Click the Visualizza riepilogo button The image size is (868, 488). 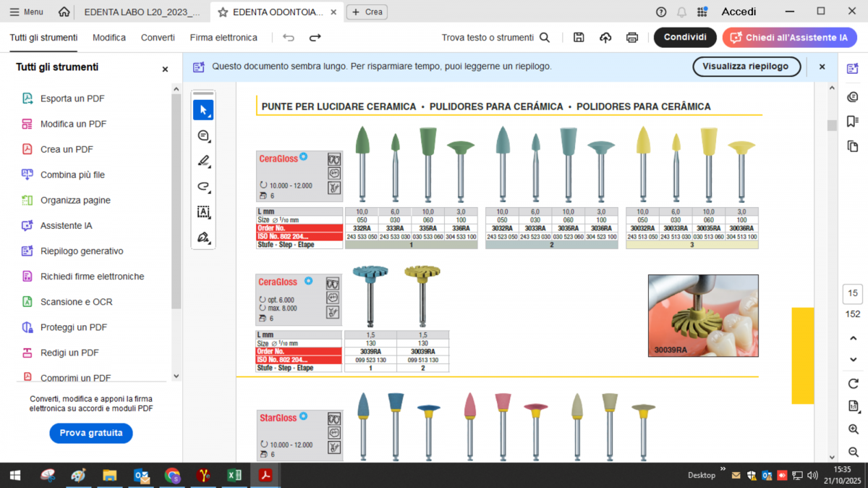(746, 67)
